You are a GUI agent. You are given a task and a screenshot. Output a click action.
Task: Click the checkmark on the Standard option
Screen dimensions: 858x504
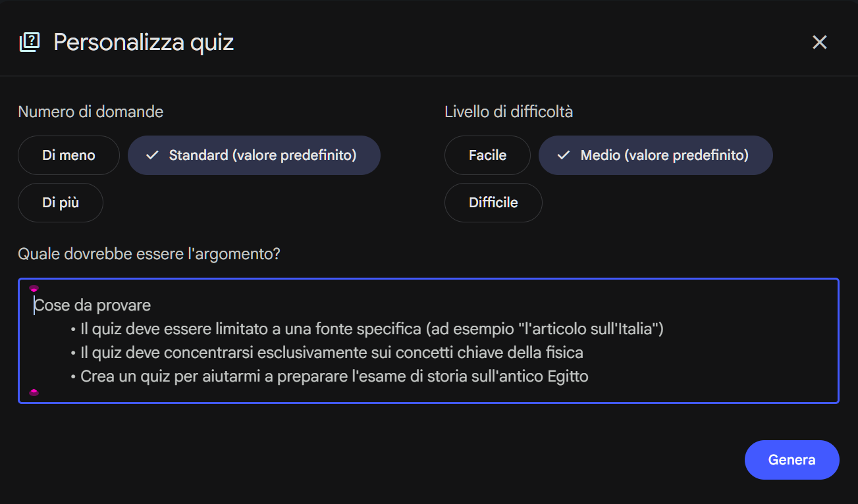(152, 155)
